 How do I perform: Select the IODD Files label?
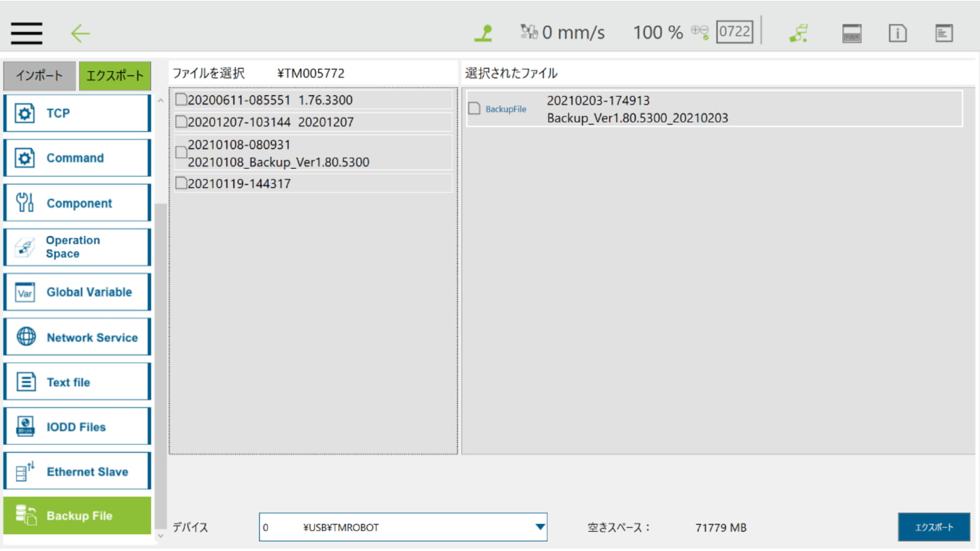click(76, 427)
